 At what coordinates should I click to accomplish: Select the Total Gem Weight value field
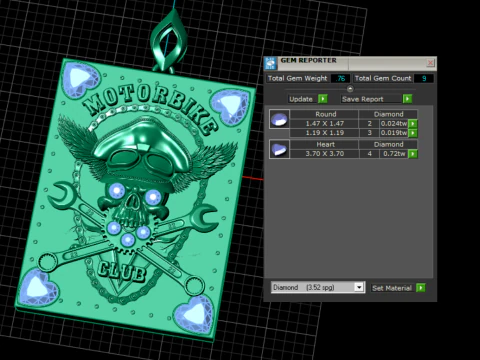[340, 78]
